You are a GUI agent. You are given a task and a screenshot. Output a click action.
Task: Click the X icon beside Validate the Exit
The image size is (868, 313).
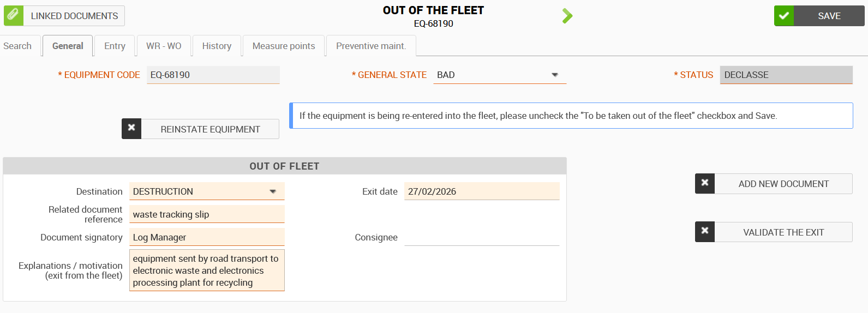click(x=705, y=232)
